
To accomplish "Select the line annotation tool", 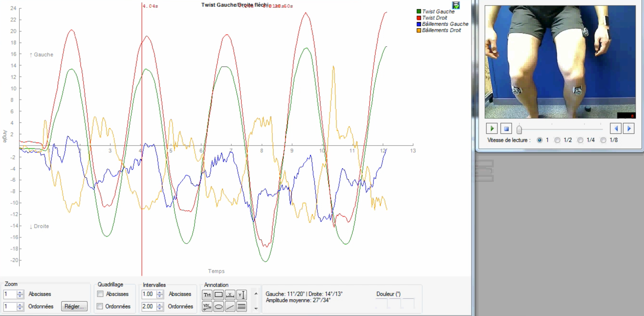I will 230,306.
